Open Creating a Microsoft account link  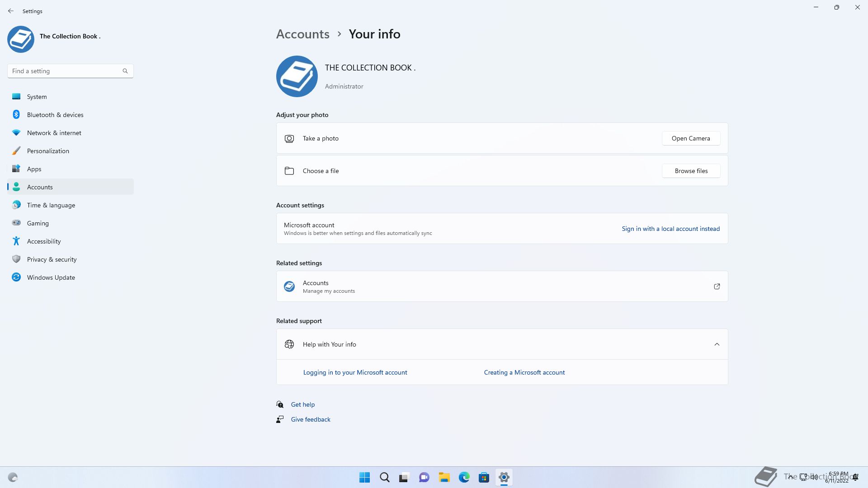pyautogui.click(x=524, y=372)
